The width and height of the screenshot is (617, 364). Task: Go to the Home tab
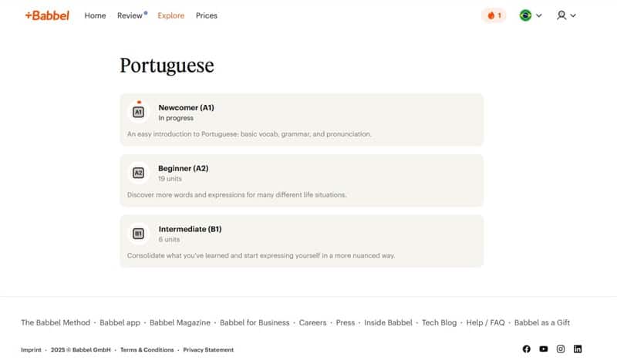click(x=95, y=15)
